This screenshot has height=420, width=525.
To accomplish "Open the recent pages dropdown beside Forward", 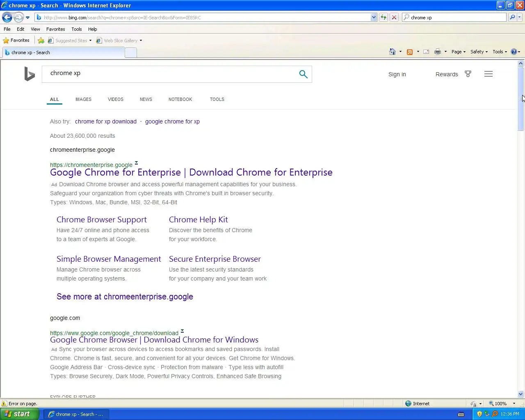I will [x=27, y=18].
